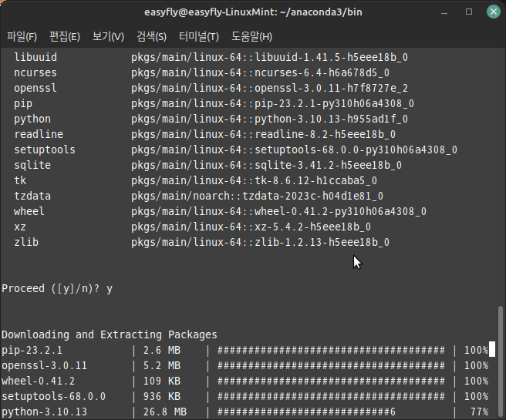Viewport: 506px width, 420px height.
Task: Click the openssl package name in list
Action: [x=35, y=89]
